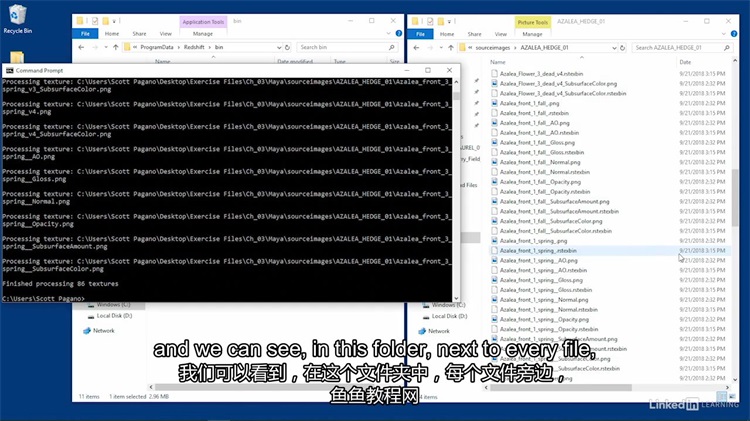
Task: Click Up arrow in AZALEA_HEDGE_01 window
Action: (451, 48)
